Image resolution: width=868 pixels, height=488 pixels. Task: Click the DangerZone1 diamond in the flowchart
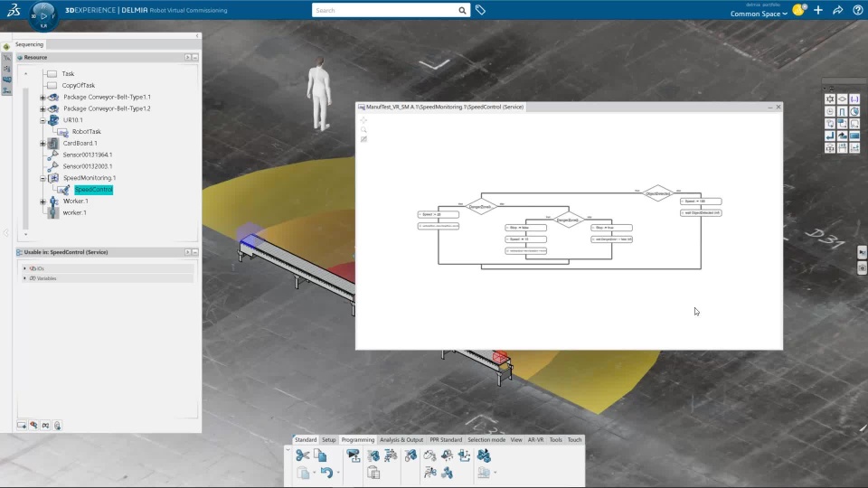(x=479, y=207)
